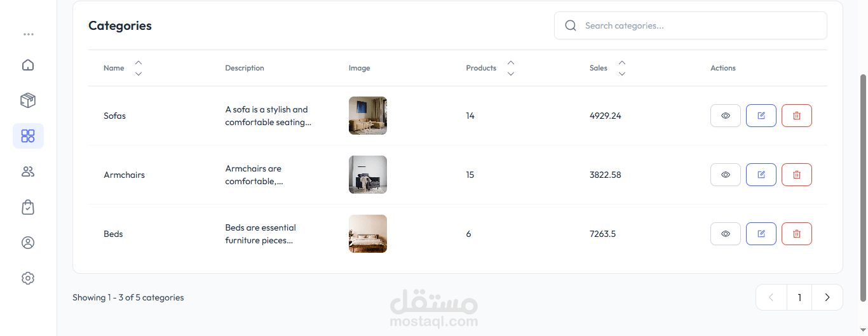Image resolution: width=868 pixels, height=336 pixels.
Task: Click the Sofas description text
Action: click(268, 116)
